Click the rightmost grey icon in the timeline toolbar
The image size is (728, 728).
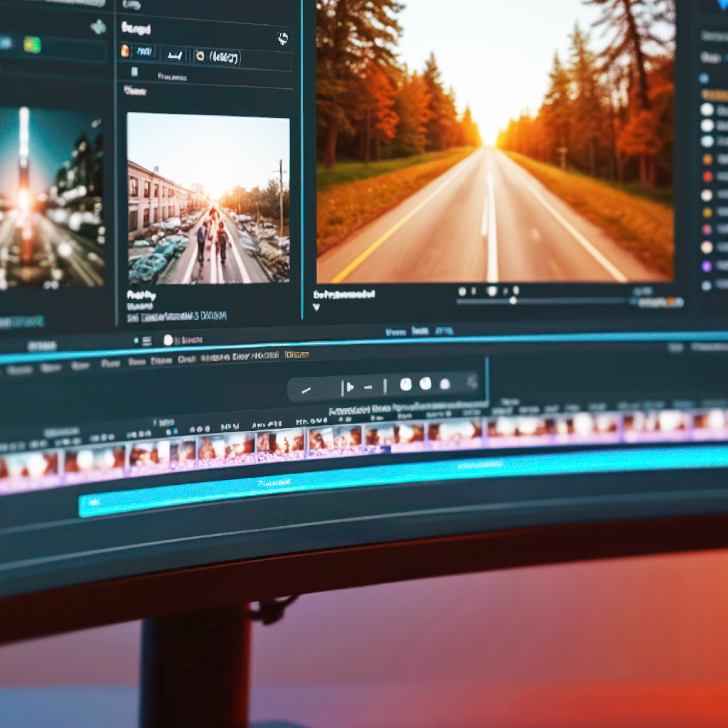click(x=471, y=382)
